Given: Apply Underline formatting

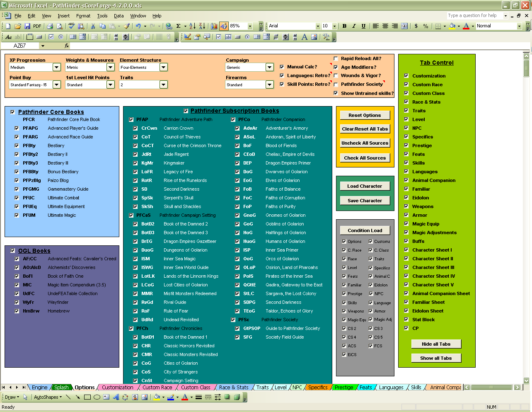Looking at the screenshot, I should tap(363, 26).
